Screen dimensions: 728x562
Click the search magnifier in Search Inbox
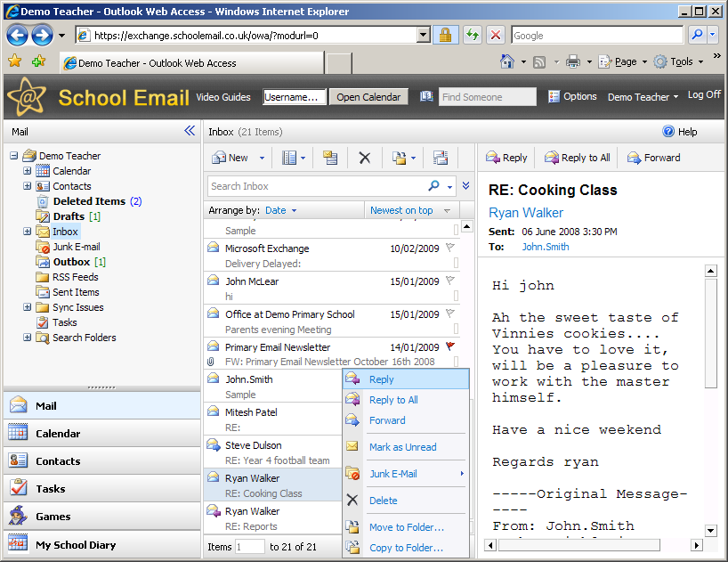(x=433, y=186)
